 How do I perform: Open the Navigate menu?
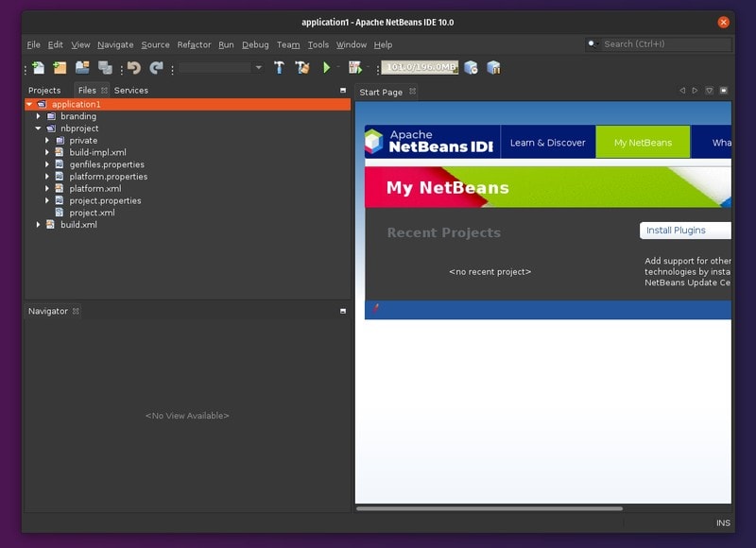(x=115, y=44)
